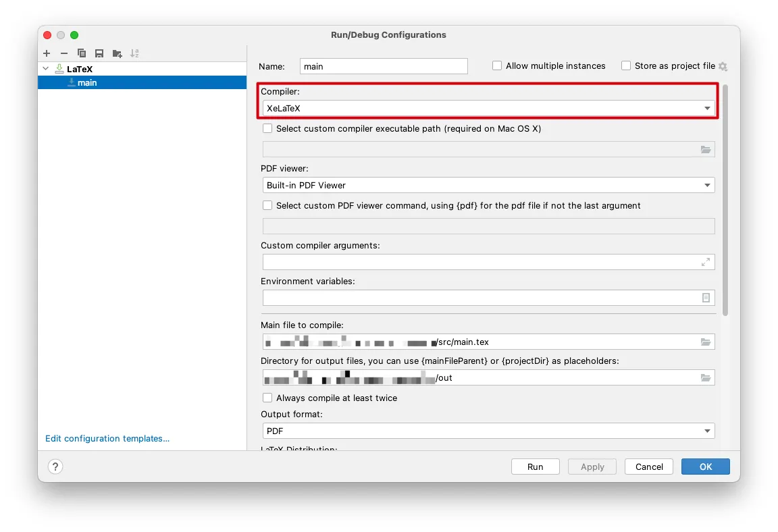The image size is (778, 532).
Task: Click the Save Configuration floppy icon
Action: (99, 53)
